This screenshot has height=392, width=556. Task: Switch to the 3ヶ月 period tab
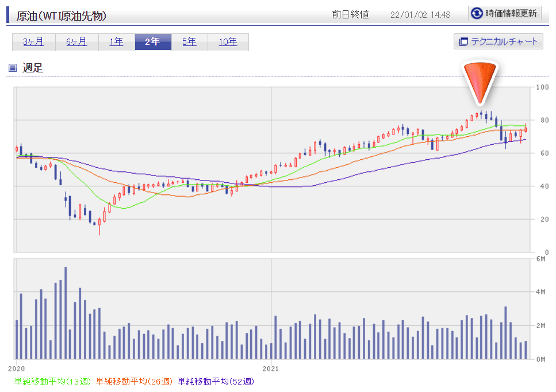pyautogui.click(x=33, y=42)
